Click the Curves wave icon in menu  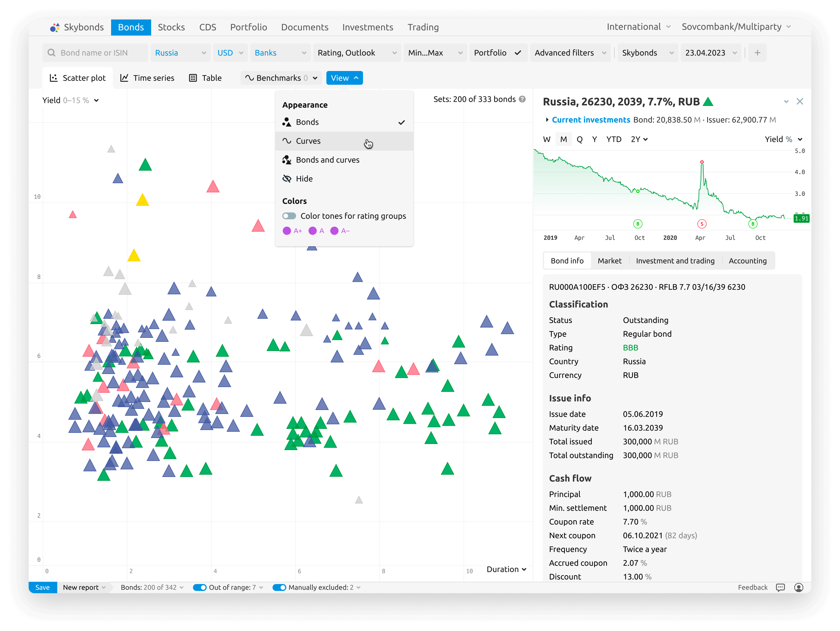[287, 141]
